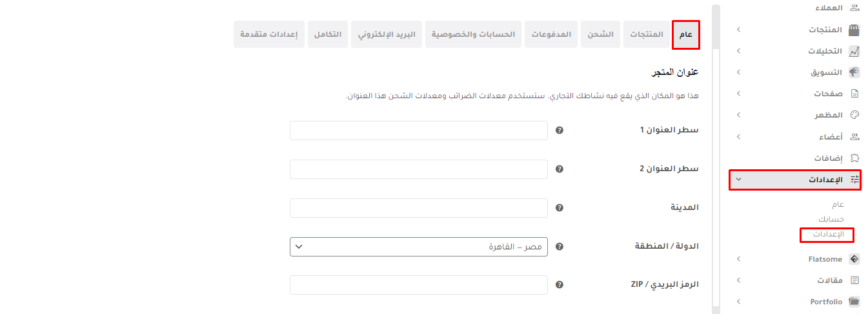This screenshot has height=314, width=868.
Task: Expand the صفحات menu chevron
Action: pyautogui.click(x=739, y=94)
